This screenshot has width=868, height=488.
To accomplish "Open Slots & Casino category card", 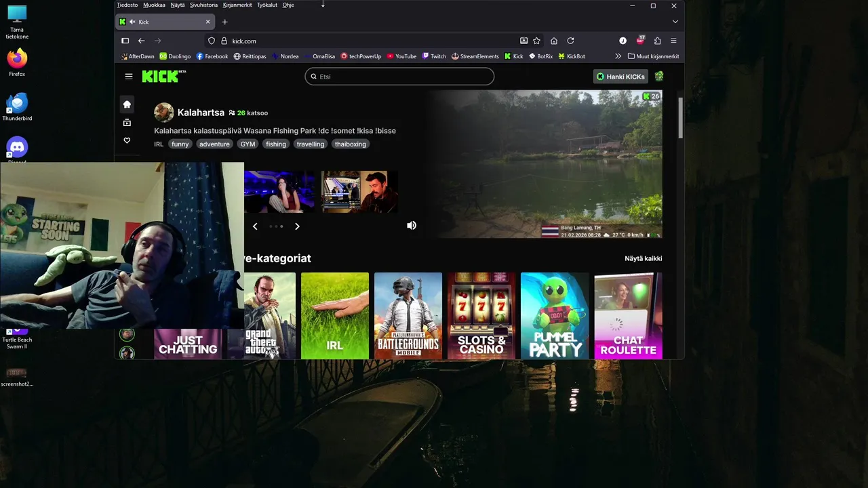I will (481, 315).
